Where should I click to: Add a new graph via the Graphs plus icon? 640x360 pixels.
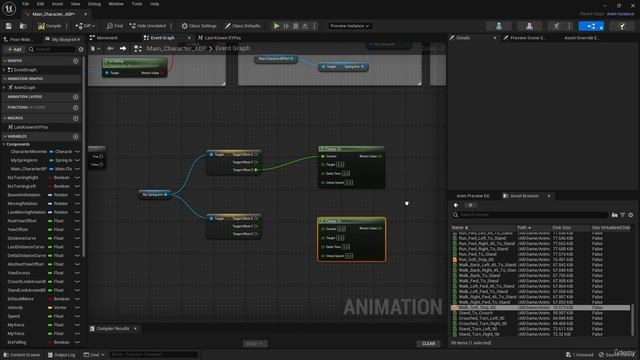(x=76, y=61)
